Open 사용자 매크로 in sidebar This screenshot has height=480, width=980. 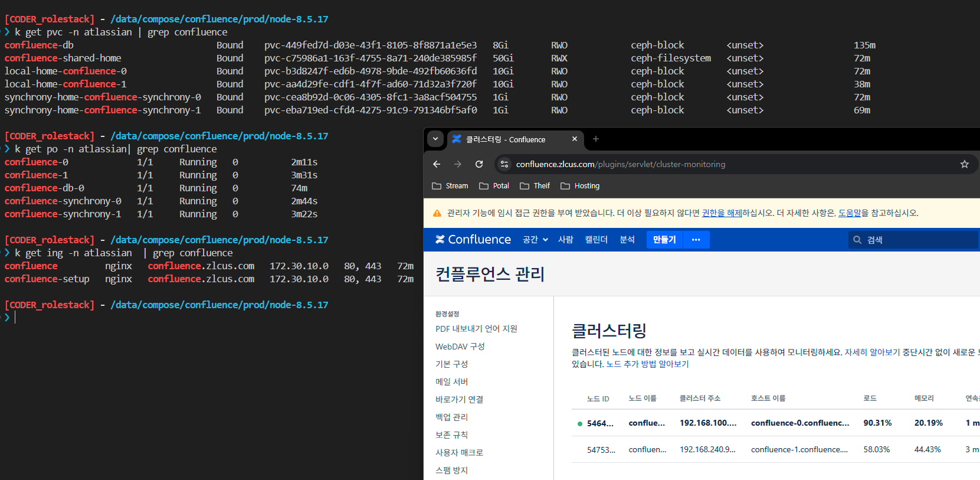click(x=459, y=453)
